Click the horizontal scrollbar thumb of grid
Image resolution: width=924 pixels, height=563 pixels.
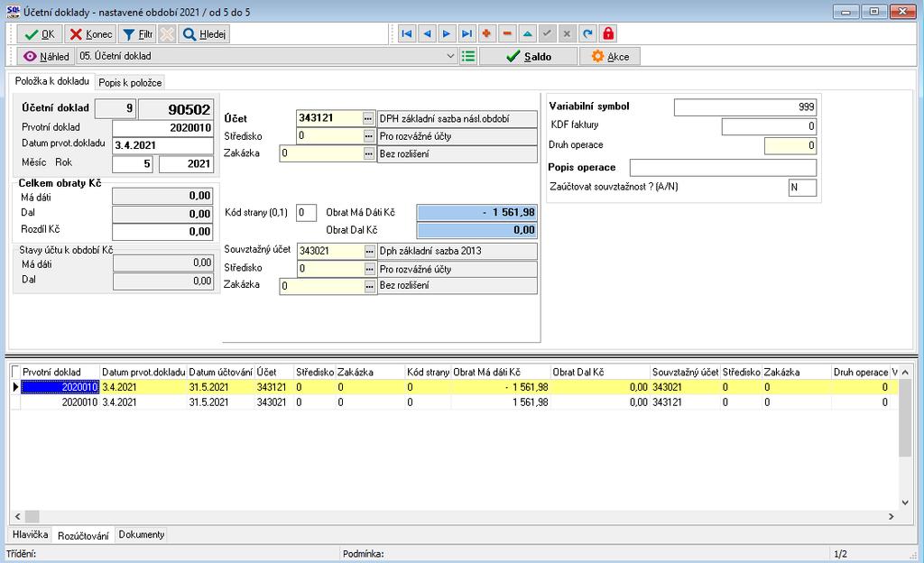32,516
